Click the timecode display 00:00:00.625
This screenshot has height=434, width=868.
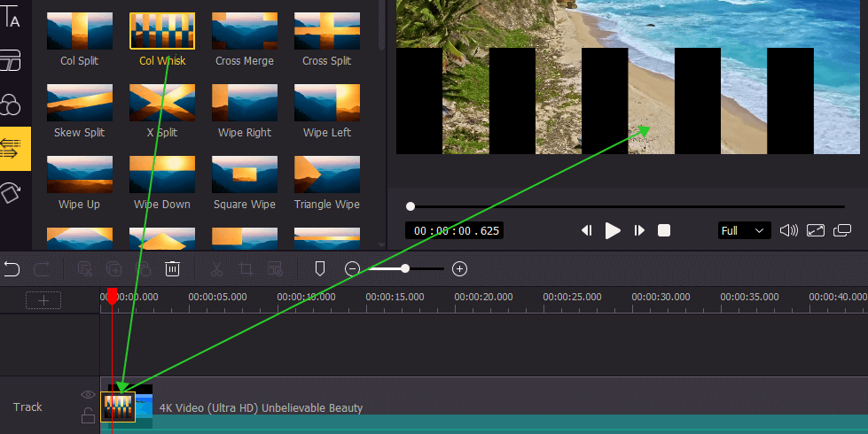coord(455,230)
